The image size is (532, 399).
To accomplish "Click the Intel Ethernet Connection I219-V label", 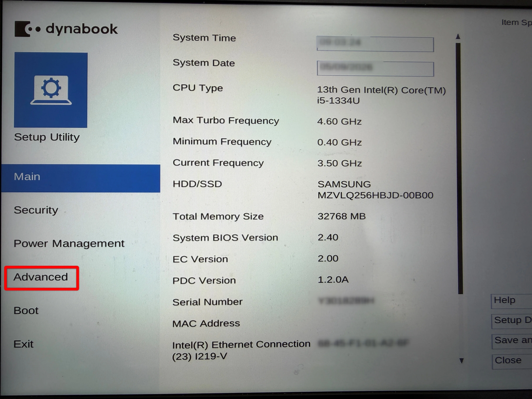I will [241, 350].
